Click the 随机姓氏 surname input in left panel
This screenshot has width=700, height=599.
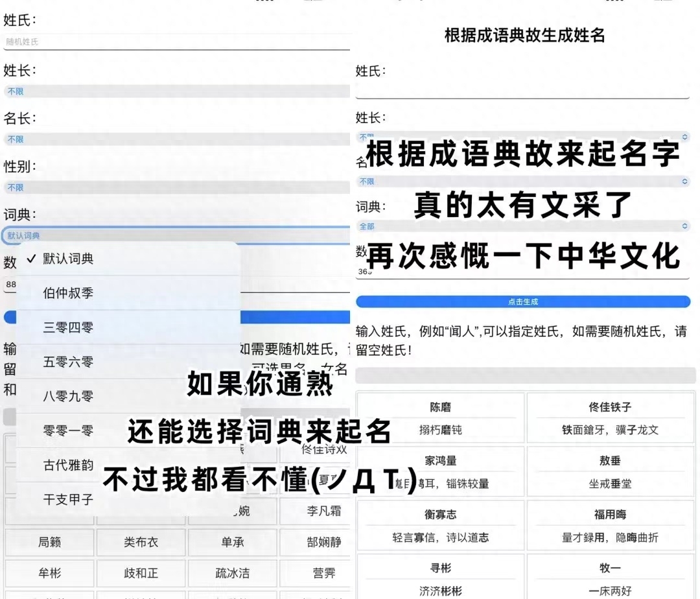[x=176, y=42]
